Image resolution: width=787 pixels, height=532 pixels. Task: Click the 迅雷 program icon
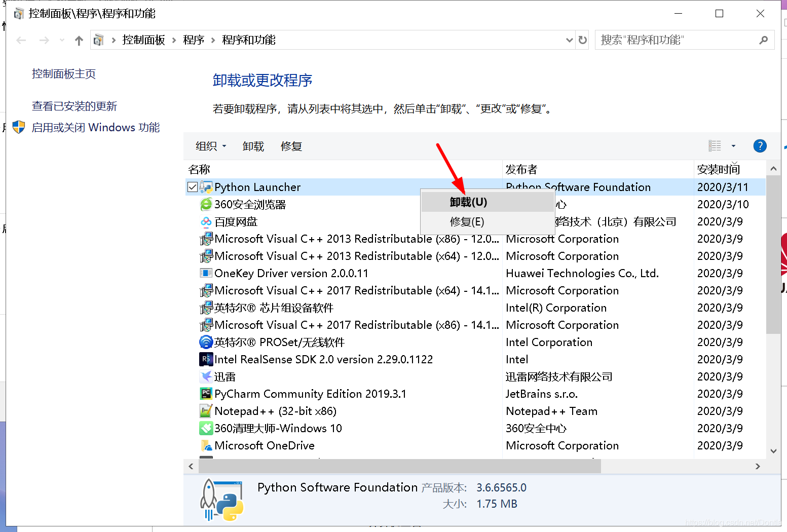206,376
